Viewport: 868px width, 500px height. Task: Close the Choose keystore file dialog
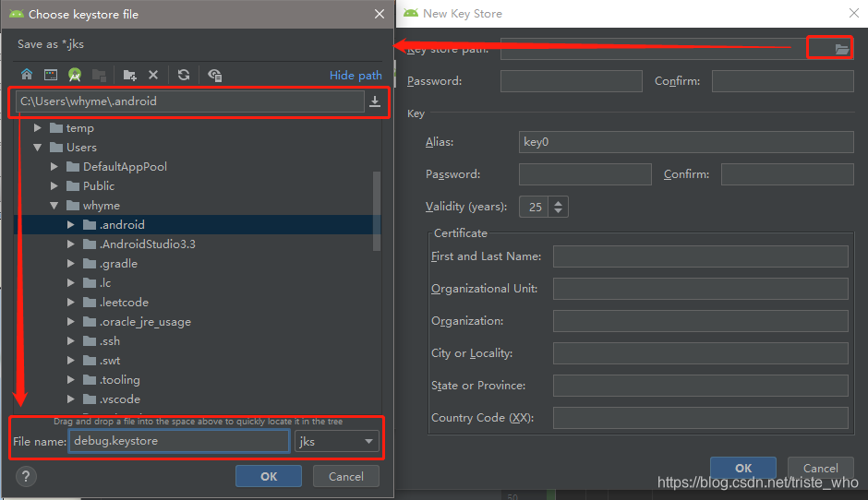point(380,14)
